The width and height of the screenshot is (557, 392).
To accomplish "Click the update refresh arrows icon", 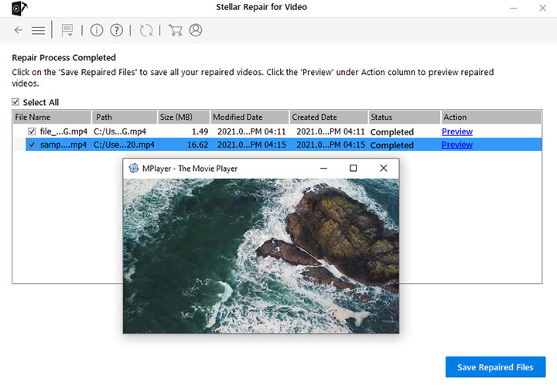I will coord(146,30).
